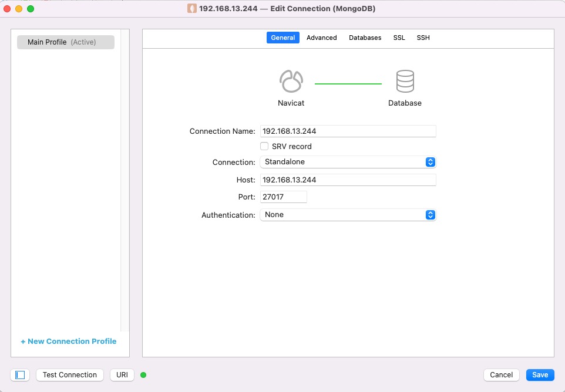Click the 'Database' label under the cylinder
Screen dimensions: 565x392
point(405,103)
